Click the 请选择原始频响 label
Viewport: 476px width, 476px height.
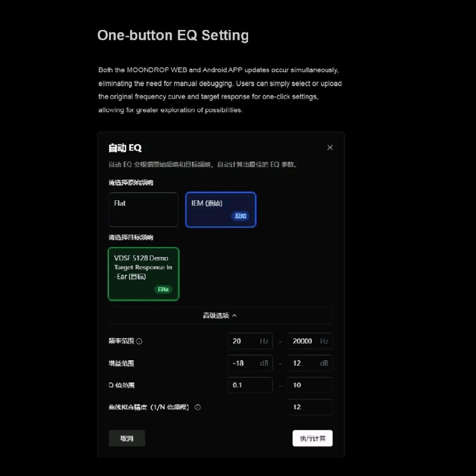[131, 182]
